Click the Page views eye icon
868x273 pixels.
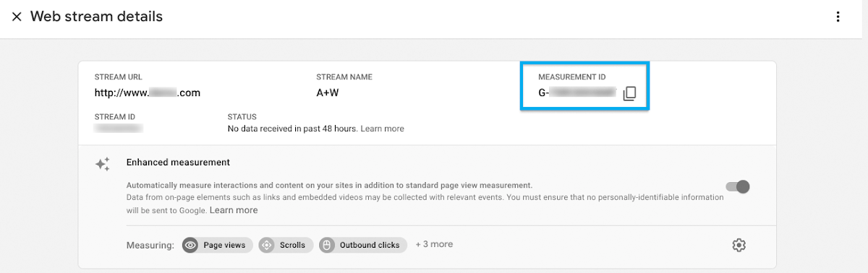click(x=191, y=245)
